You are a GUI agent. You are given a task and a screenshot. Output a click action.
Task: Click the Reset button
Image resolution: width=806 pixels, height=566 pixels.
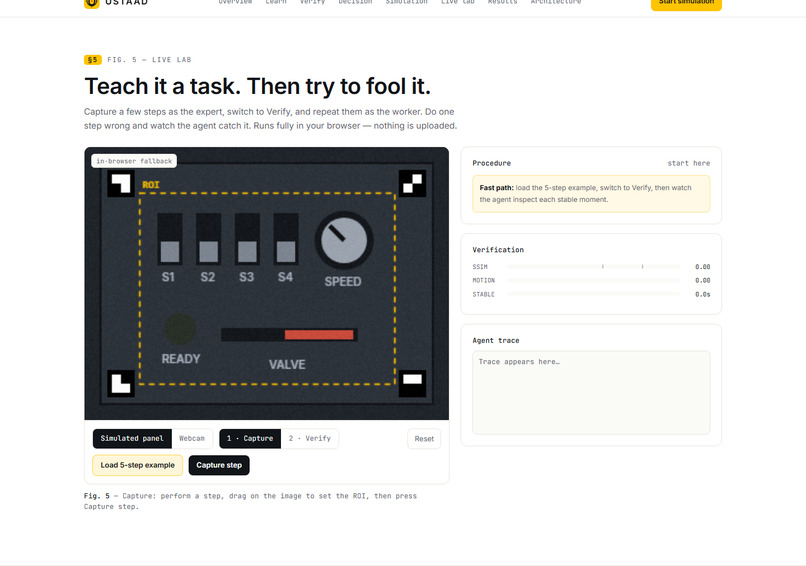(x=424, y=439)
